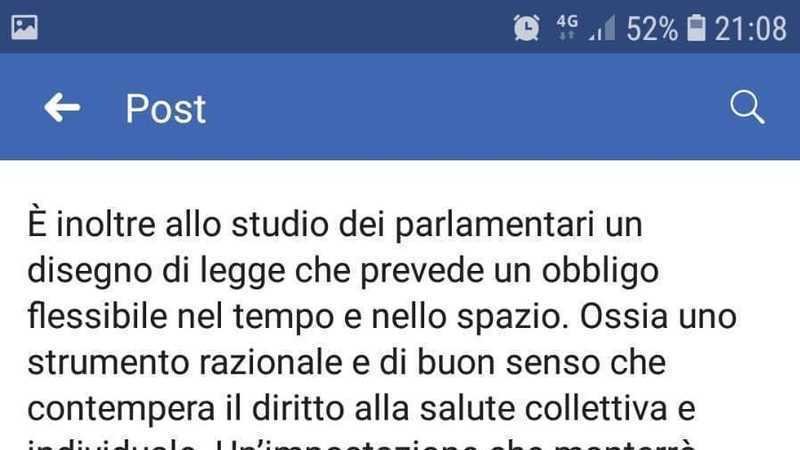This screenshot has width=800, height=450.
Task: Tap the word "Ossia" in the post
Action: point(624,316)
